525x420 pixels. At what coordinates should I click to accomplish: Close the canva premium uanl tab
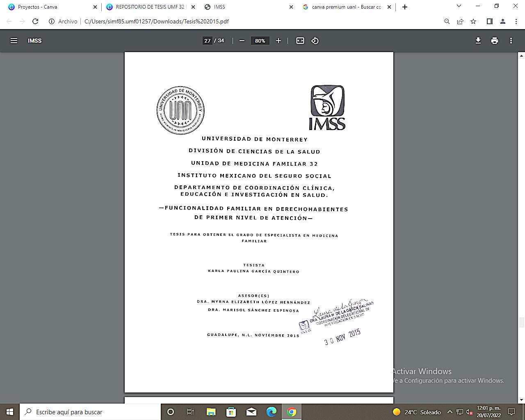389,7
